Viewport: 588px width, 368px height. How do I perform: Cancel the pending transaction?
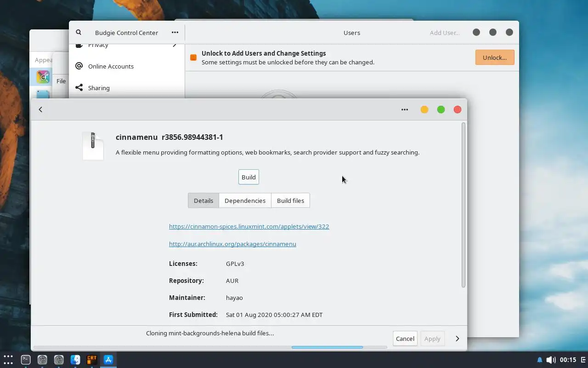tap(405, 339)
